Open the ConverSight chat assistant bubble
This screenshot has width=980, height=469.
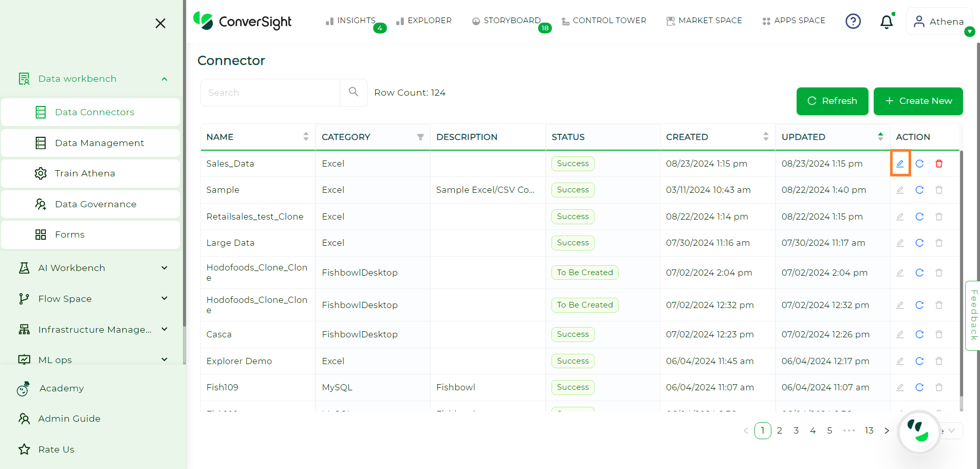pos(919,431)
